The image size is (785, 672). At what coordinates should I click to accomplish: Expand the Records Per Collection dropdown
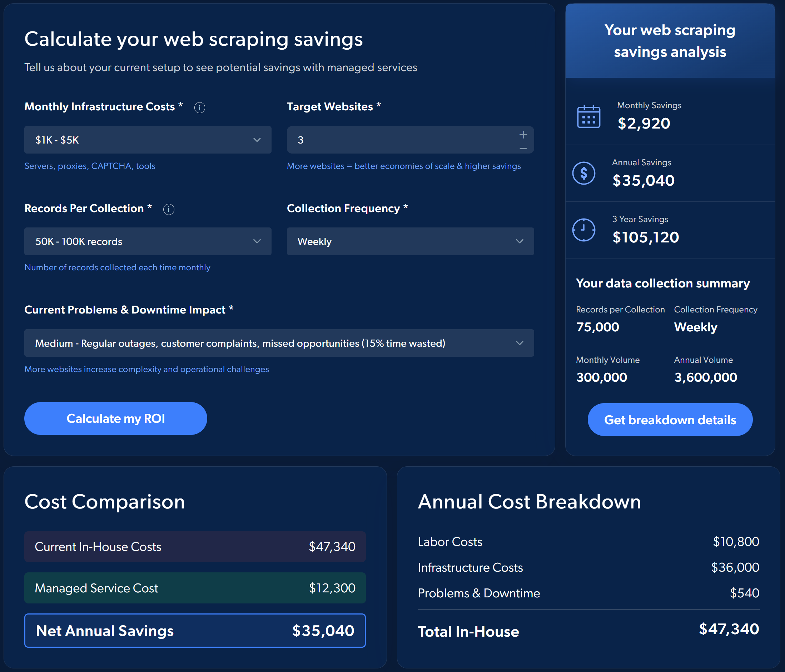tap(148, 241)
